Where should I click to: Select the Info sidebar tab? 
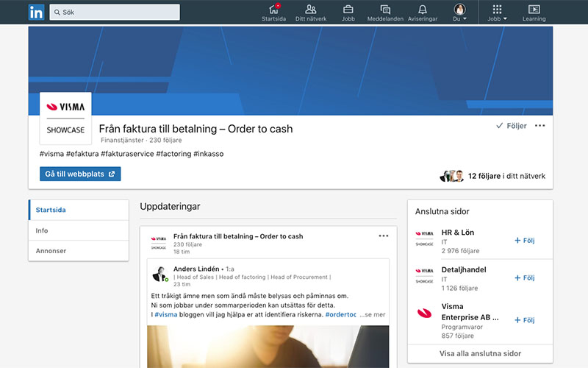tap(79, 230)
